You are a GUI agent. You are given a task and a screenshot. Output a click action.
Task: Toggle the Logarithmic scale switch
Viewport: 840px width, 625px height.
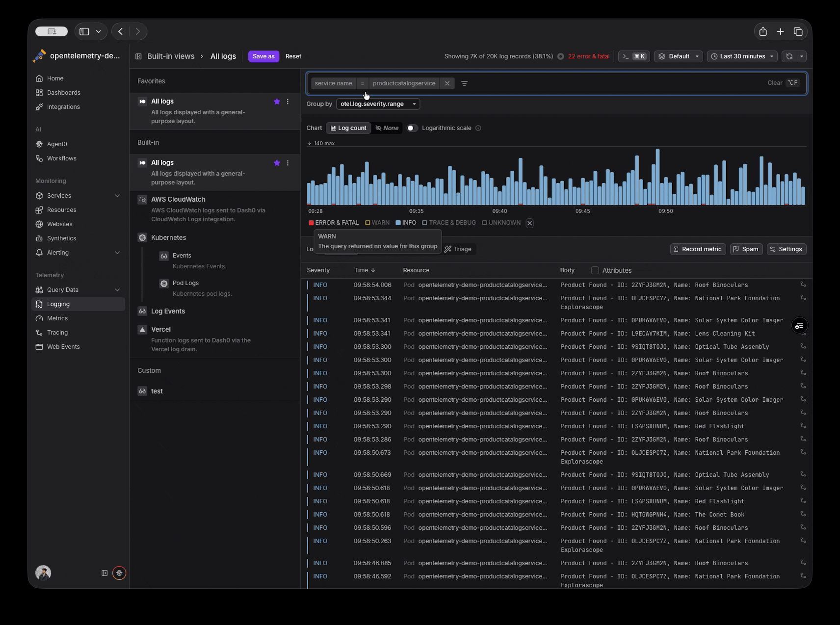(x=412, y=128)
